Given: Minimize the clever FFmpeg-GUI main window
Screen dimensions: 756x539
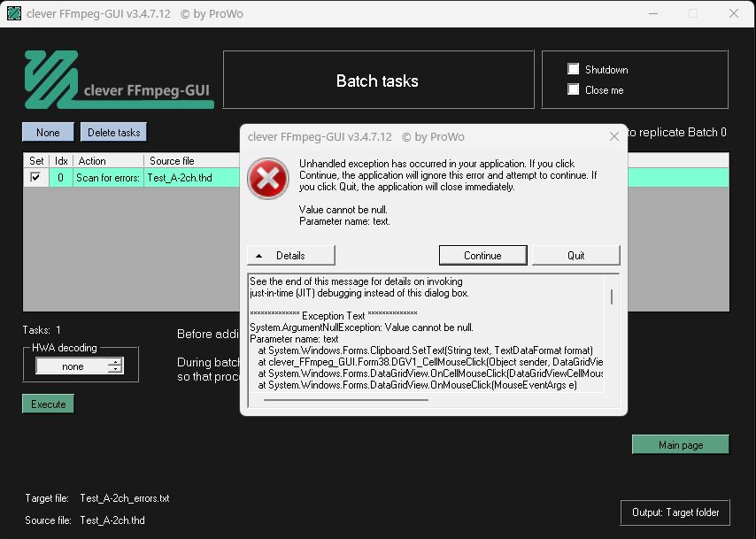Looking at the screenshot, I should (653, 13).
